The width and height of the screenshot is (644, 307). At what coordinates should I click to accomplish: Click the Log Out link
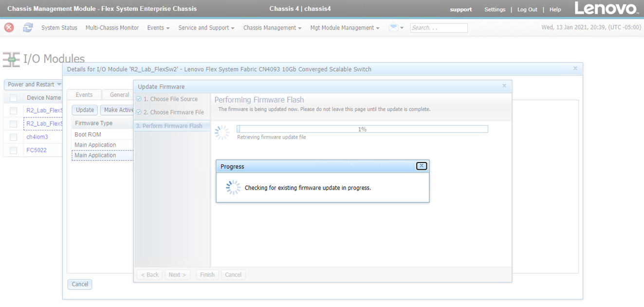[x=527, y=9]
